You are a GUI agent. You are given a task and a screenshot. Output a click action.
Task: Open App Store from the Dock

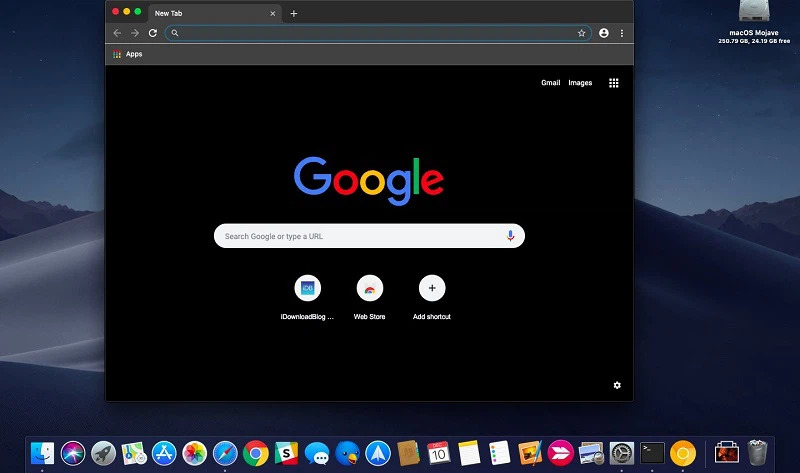[x=164, y=453]
